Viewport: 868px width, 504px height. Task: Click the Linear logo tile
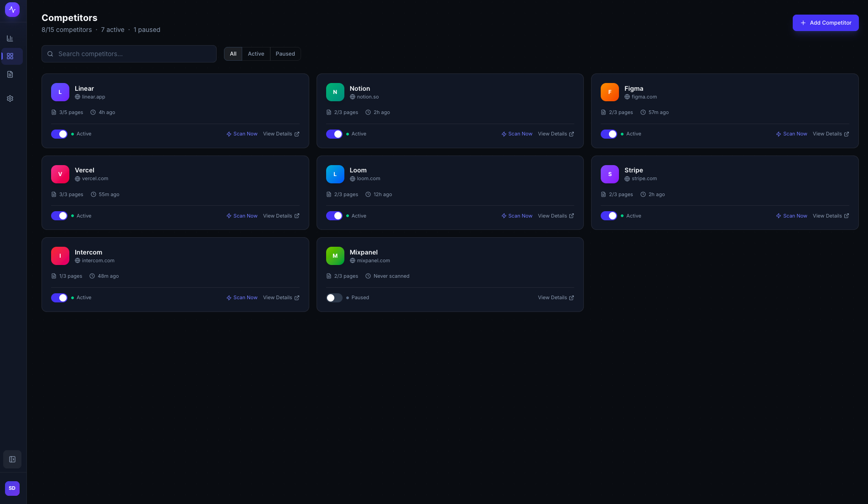tap(60, 92)
